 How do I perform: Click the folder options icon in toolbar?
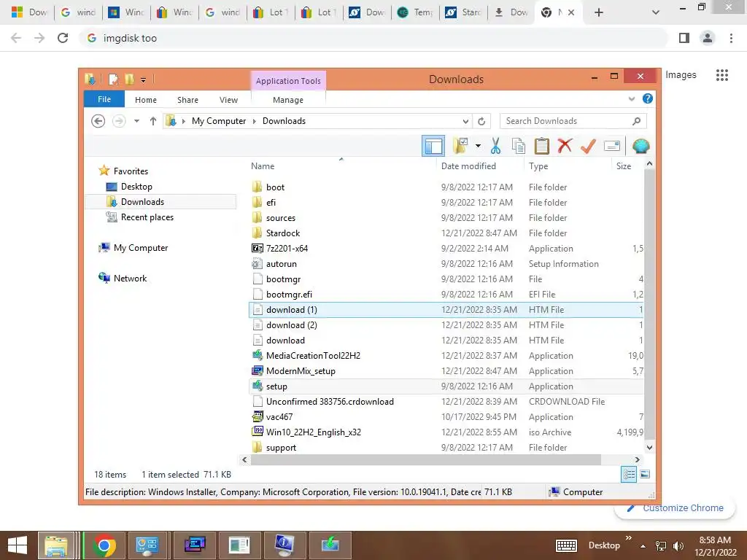coord(461,146)
